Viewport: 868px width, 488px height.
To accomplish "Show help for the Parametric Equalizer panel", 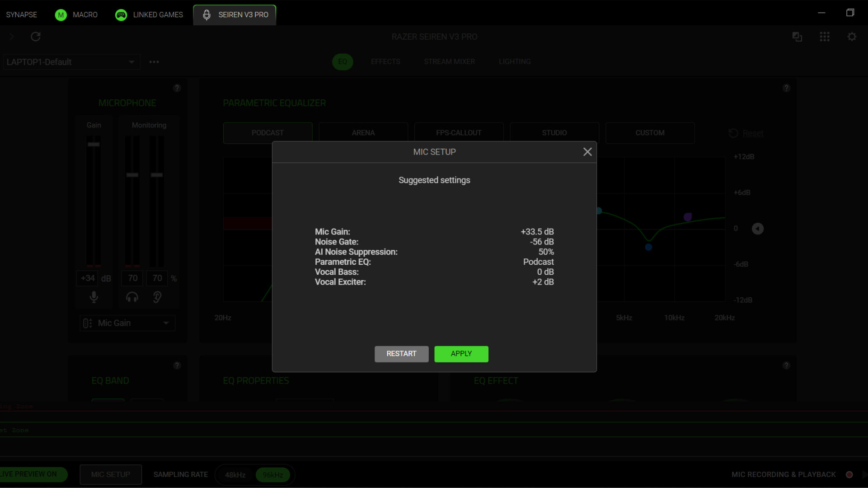I will 787,88.
